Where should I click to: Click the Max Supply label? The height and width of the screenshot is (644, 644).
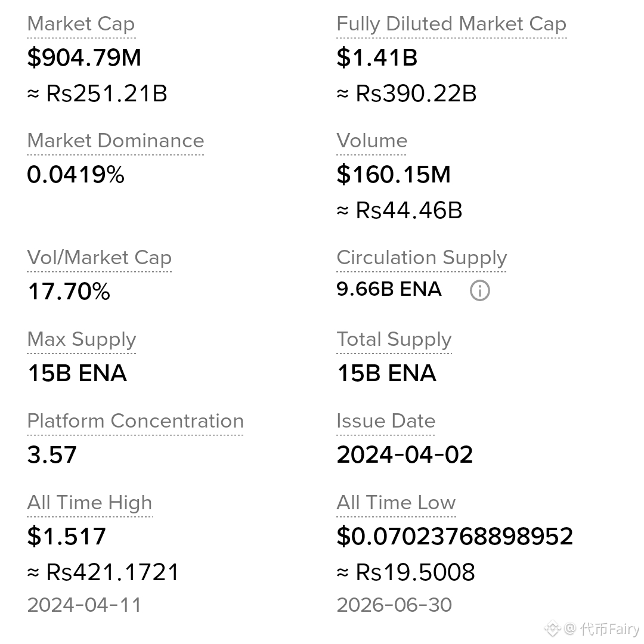(x=81, y=340)
